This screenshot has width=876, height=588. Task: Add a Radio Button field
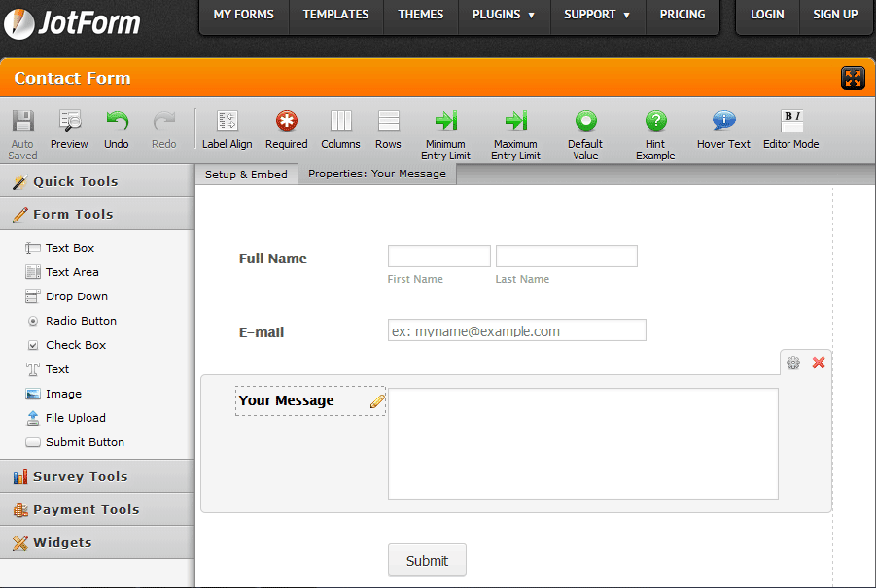(x=71, y=321)
